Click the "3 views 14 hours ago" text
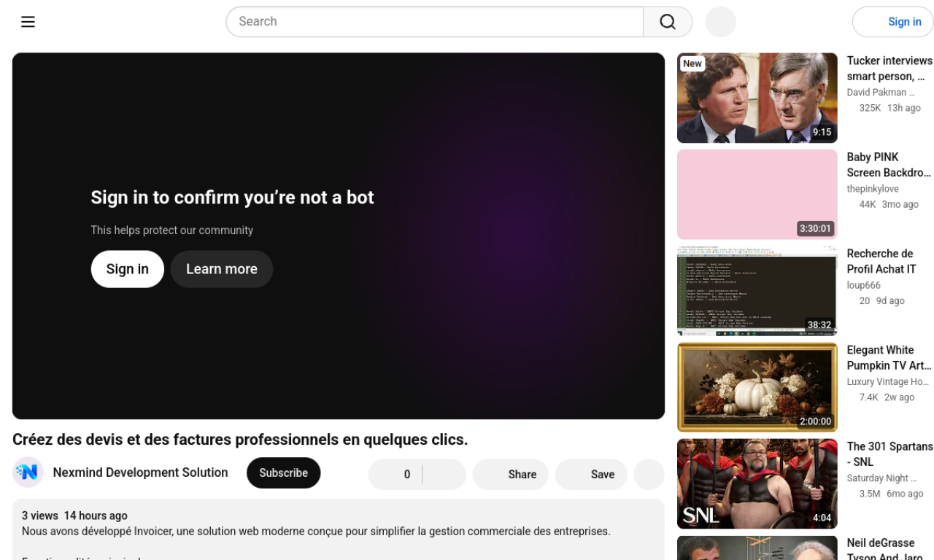 pos(74,516)
